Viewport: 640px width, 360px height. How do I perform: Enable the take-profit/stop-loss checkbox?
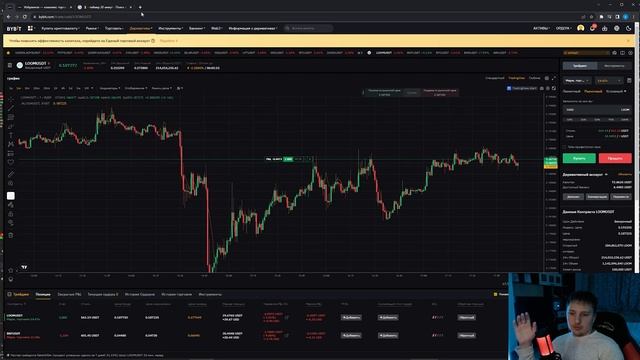(x=564, y=147)
